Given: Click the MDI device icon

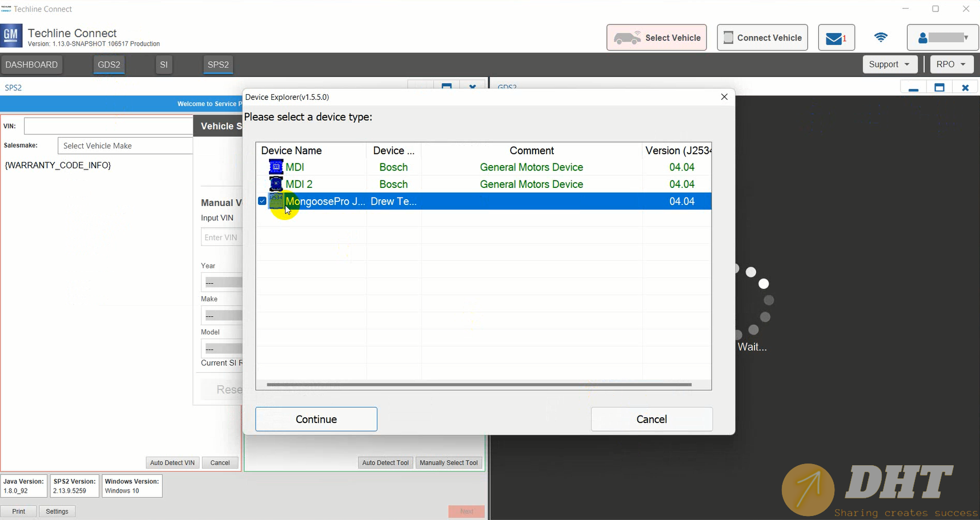Looking at the screenshot, I should click(x=276, y=167).
